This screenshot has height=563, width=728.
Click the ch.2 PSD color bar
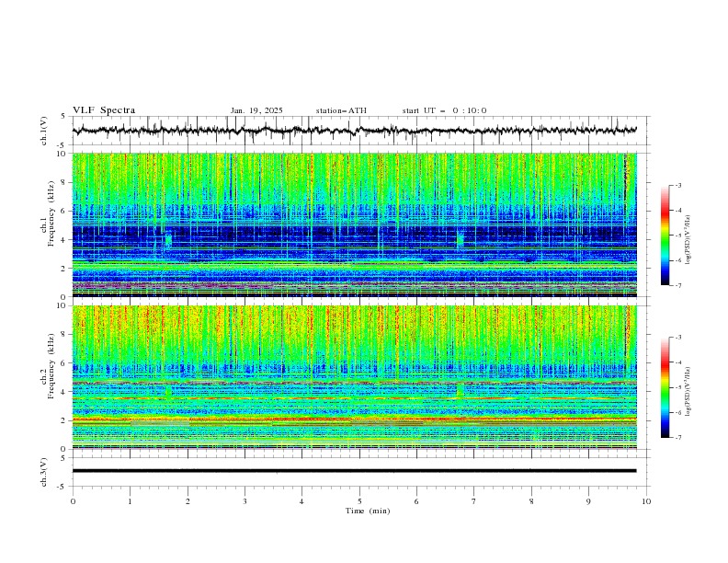[665, 387]
